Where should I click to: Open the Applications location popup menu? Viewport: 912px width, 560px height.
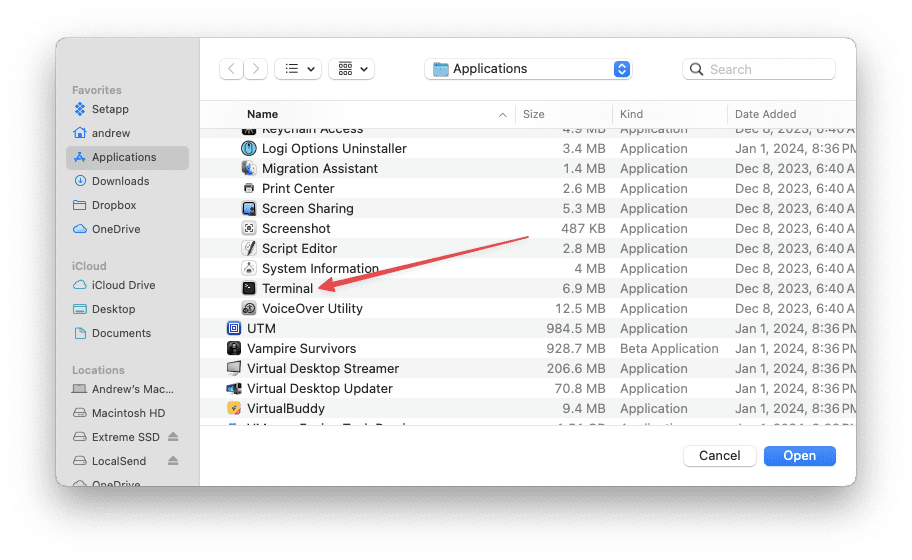pyautogui.click(x=528, y=69)
